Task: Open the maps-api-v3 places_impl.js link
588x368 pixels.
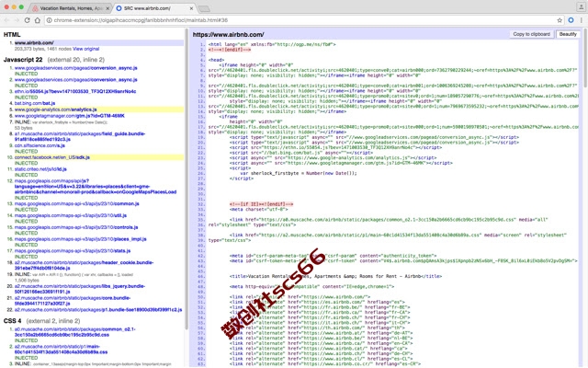Action: (80, 239)
